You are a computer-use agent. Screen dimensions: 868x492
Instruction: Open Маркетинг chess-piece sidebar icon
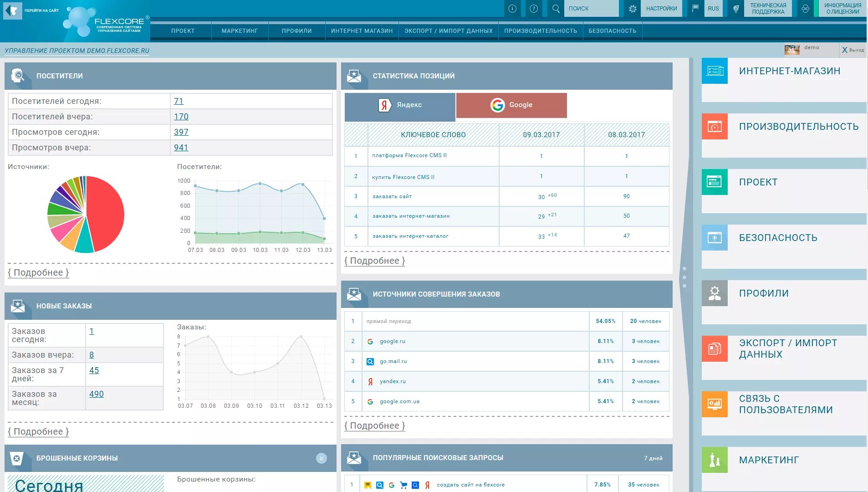click(715, 460)
